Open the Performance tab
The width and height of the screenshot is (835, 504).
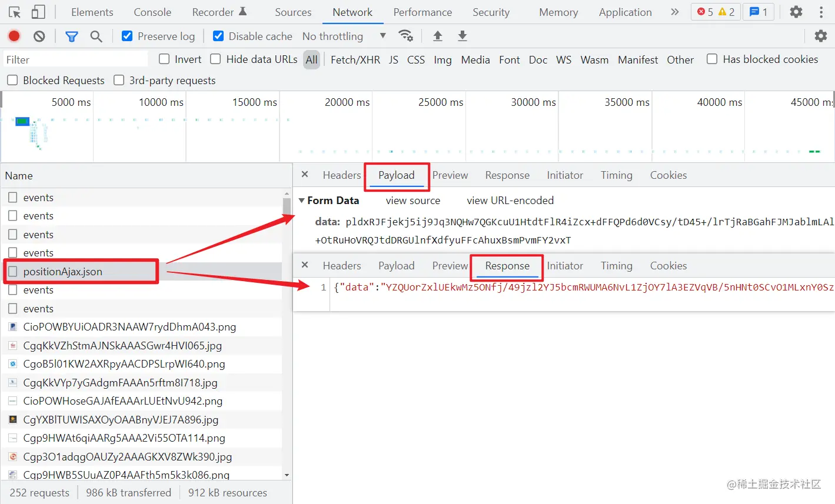(x=423, y=12)
